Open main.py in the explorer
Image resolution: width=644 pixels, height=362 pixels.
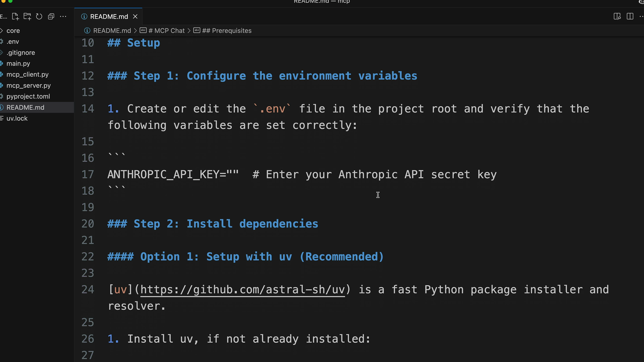pos(37,63)
